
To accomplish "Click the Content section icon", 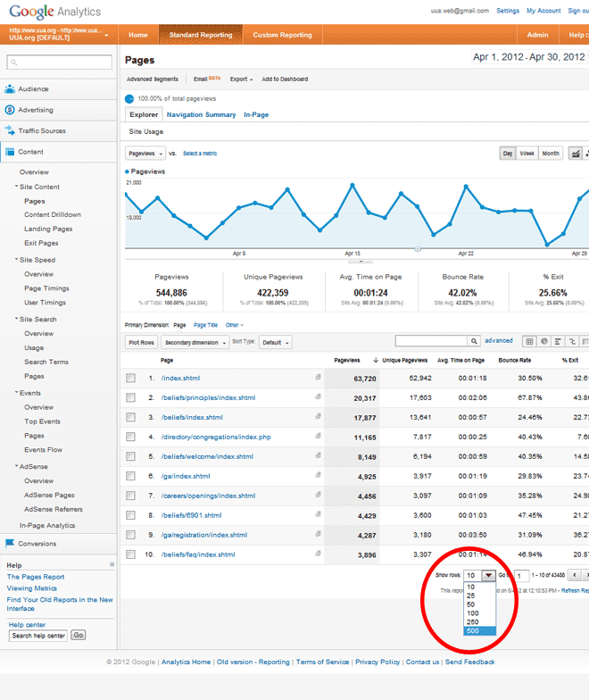I will click(x=9, y=152).
